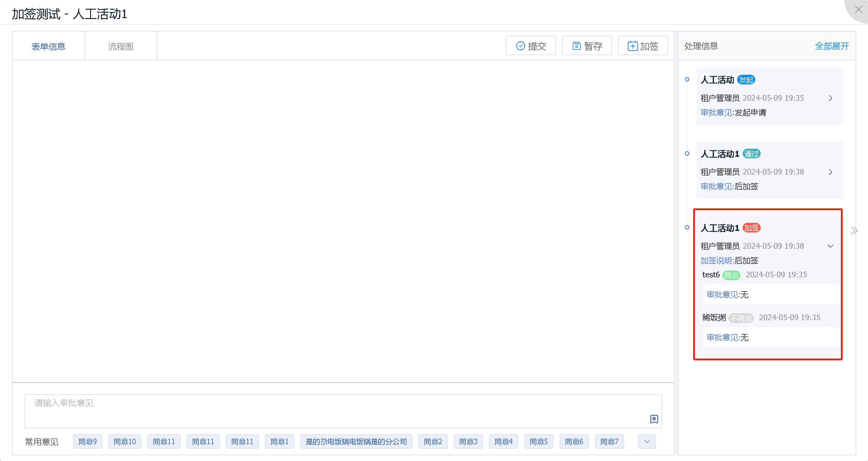This screenshot has width=868, height=461.
Task: Expand more common opinions dropdown arrow
Action: (647, 441)
